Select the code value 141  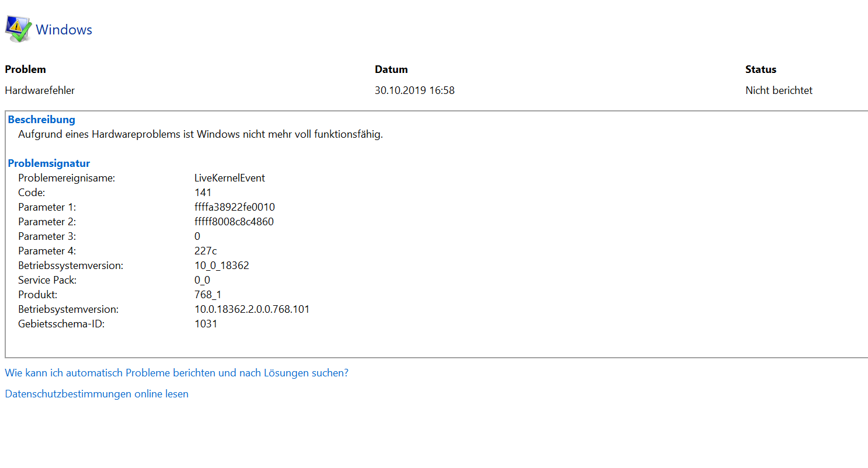[203, 193]
